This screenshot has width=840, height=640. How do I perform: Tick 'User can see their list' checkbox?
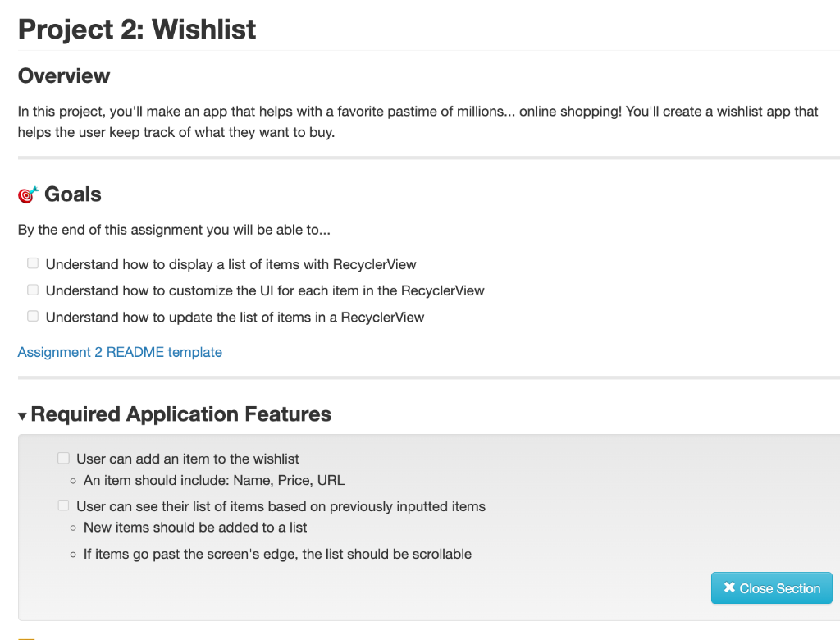[x=63, y=506]
